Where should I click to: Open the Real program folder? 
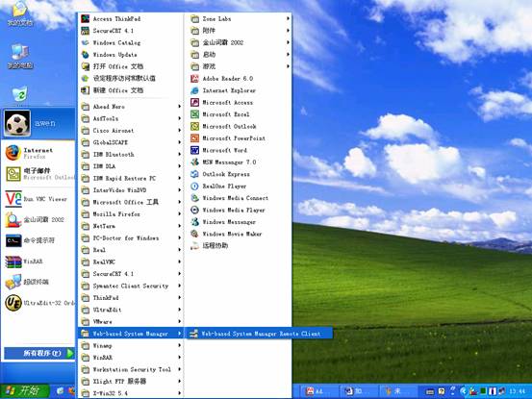click(131, 250)
